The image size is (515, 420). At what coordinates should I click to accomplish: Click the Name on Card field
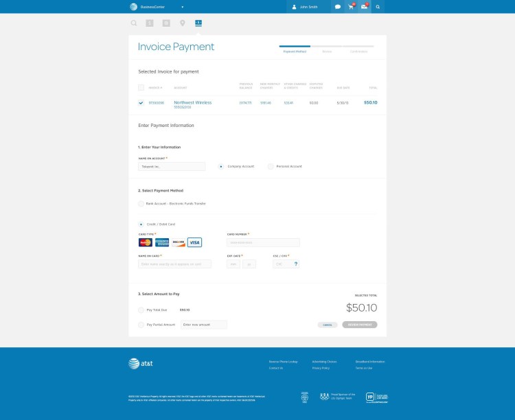174,264
